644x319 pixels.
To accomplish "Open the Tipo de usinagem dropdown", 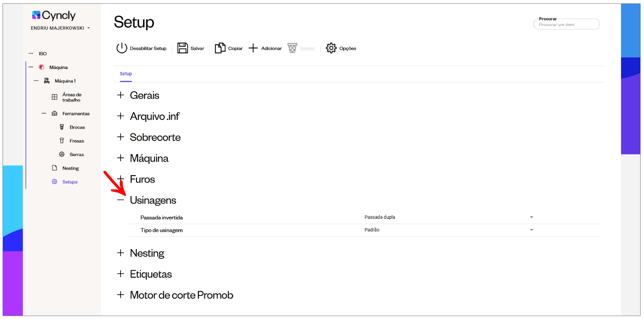I will tap(449, 230).
